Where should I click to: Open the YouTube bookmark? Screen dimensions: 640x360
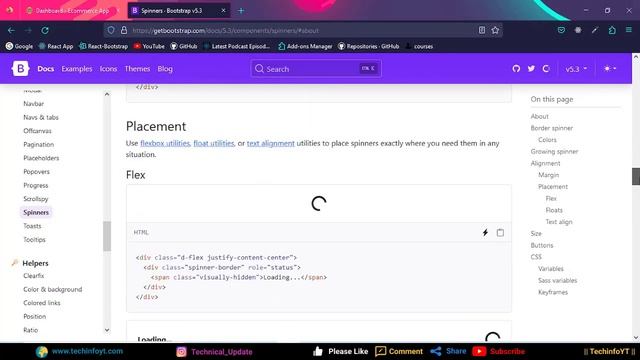pyautogui.click(x=149, y=46)
